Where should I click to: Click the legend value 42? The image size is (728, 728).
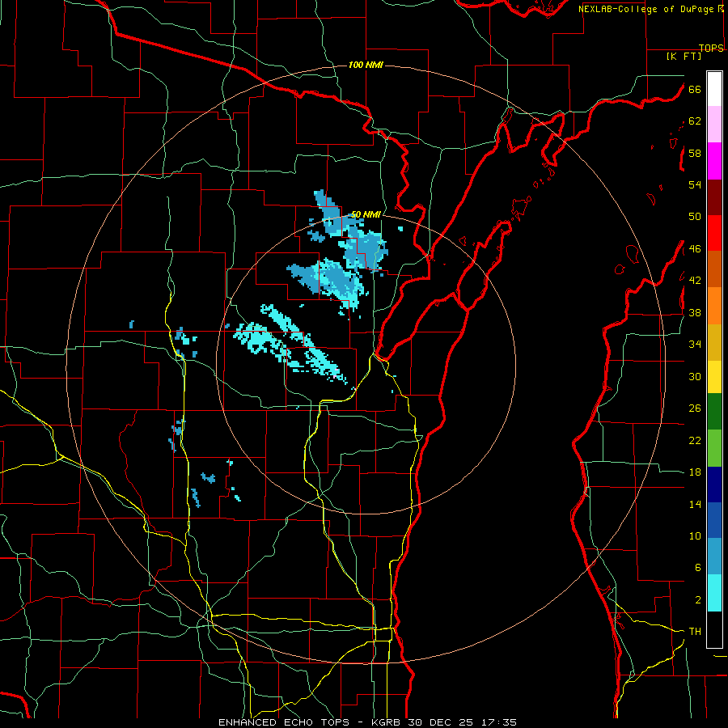(x=695, y=281)
